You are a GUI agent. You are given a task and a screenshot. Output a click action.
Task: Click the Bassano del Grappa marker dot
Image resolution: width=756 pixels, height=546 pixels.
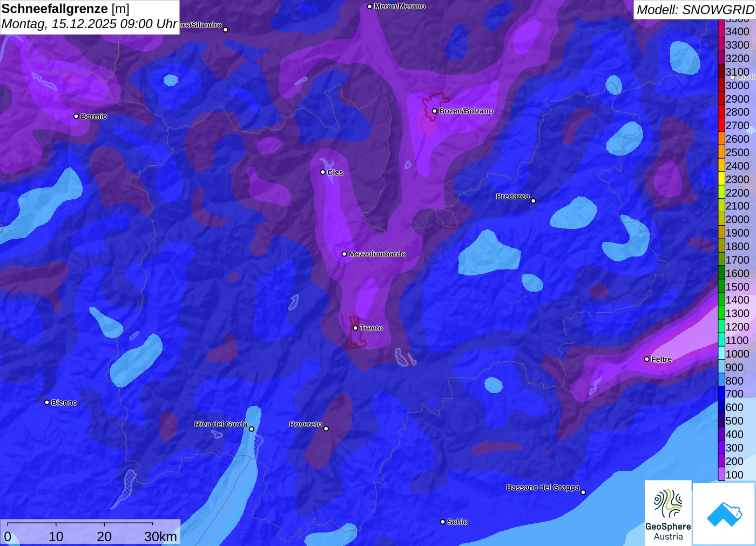tap(583, 492)
